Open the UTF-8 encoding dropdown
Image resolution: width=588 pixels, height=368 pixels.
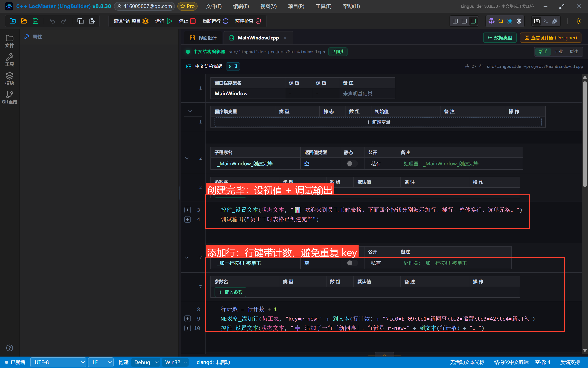point(58,362)
